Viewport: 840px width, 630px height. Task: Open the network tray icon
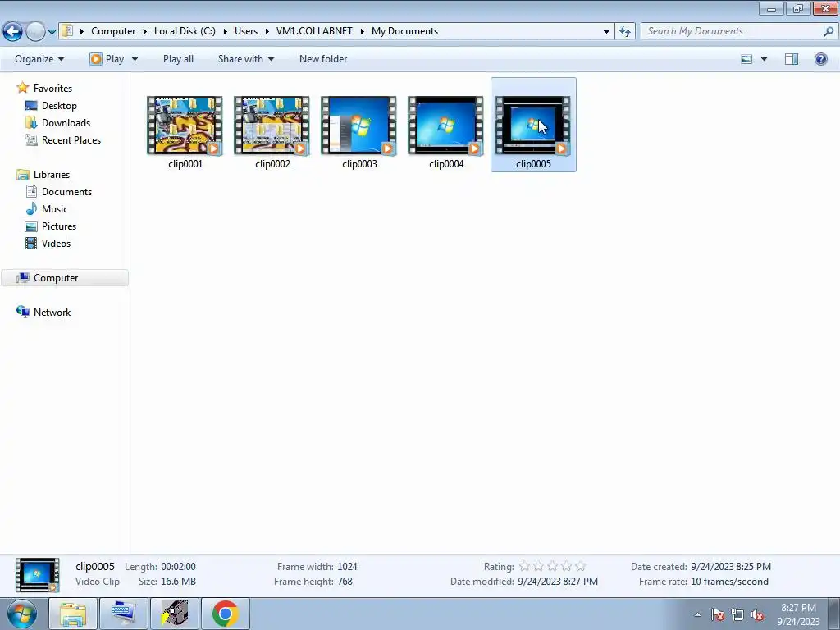coord(737,614)
